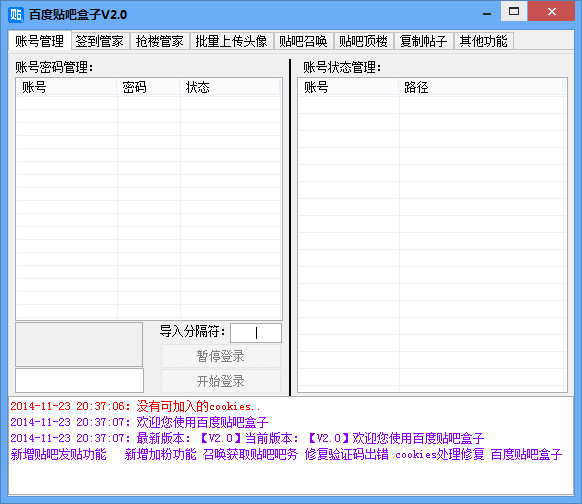Switch to the 账号管理 tab
The height and width of the screenshot is (504, 582).
[39, 41]
